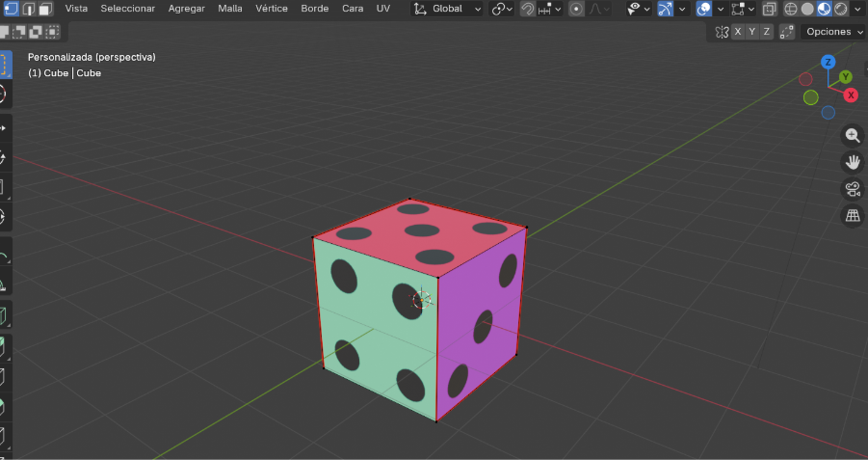This screenshot has height=460, width=868.
Task: Click the green Y axis on navigation gizmo
Action: point(845,77)
